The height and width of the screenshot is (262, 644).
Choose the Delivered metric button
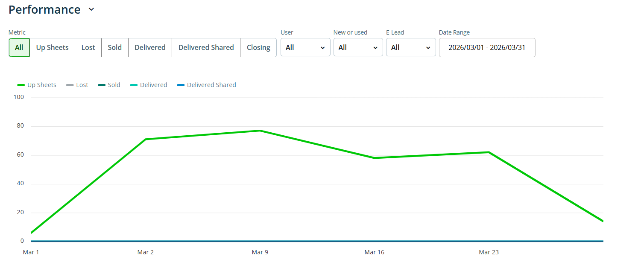150,47
